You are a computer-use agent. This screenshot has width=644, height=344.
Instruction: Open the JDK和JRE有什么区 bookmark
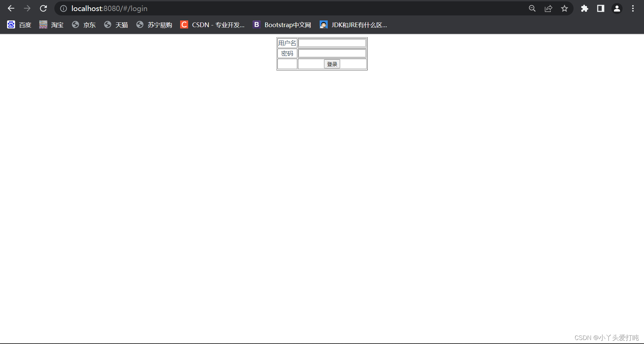353,25
